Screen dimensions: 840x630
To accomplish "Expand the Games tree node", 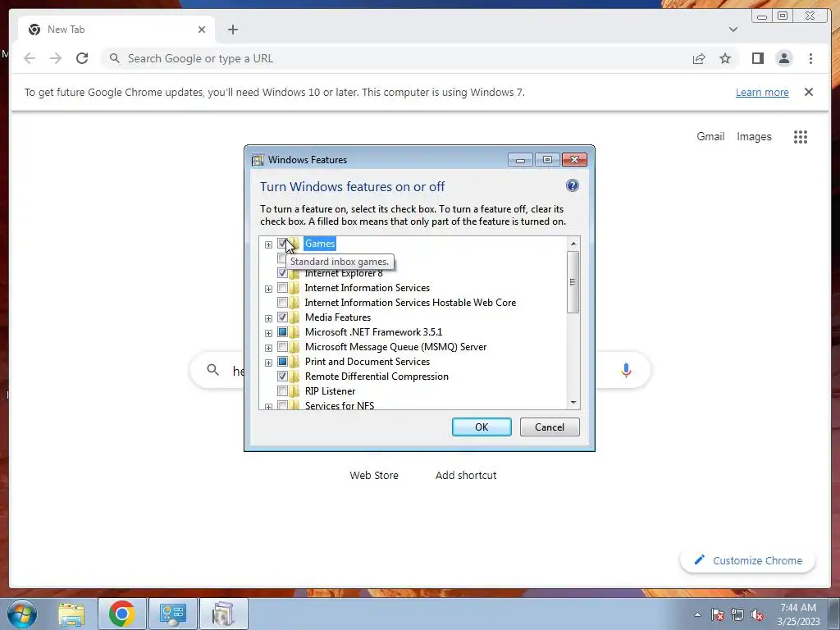I will pos(268,244).
